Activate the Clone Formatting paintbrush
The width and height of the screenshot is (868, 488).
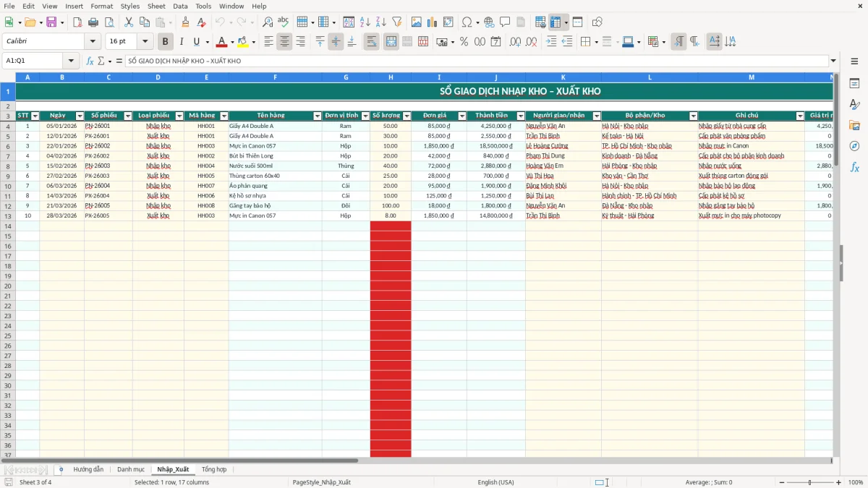coord(186,22)
